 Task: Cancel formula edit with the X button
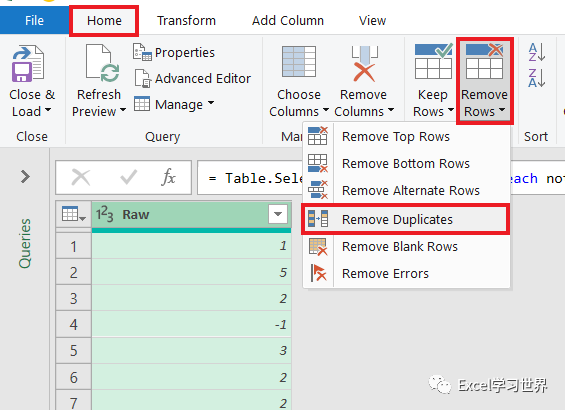(81, 177)
